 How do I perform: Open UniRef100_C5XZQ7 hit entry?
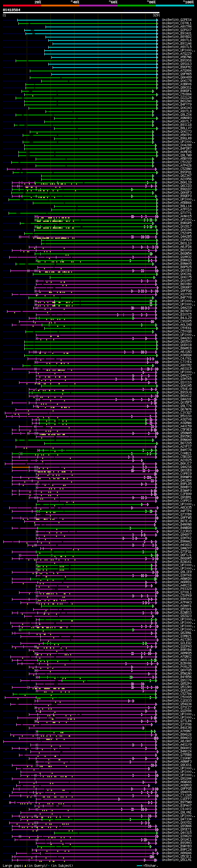point(177,162)
